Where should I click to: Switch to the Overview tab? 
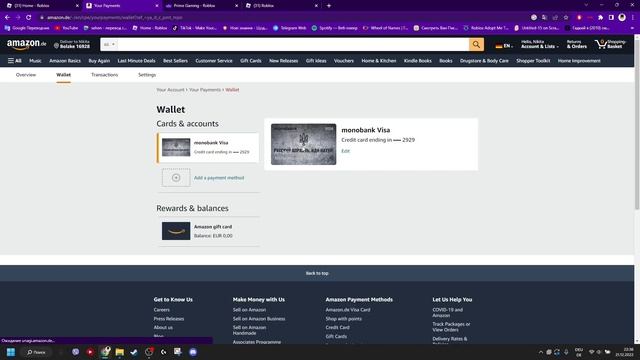[x=26, y=75]
